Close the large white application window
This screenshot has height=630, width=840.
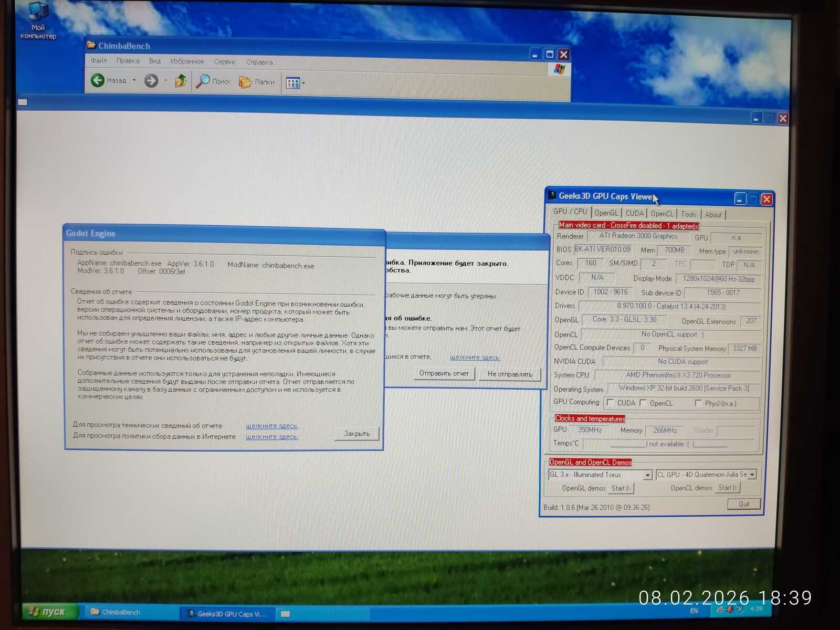[783, 119]
